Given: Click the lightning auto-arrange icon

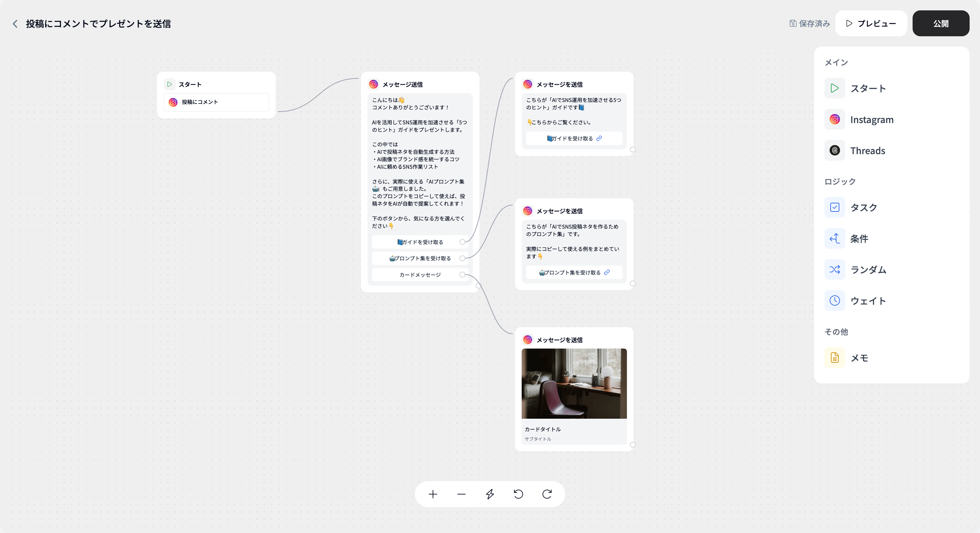Looking at the screenshot, I should (x=490, y=494).
